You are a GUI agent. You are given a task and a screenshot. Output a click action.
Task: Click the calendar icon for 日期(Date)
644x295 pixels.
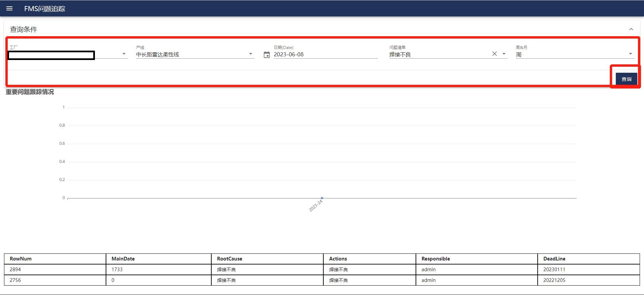(267, 55)
